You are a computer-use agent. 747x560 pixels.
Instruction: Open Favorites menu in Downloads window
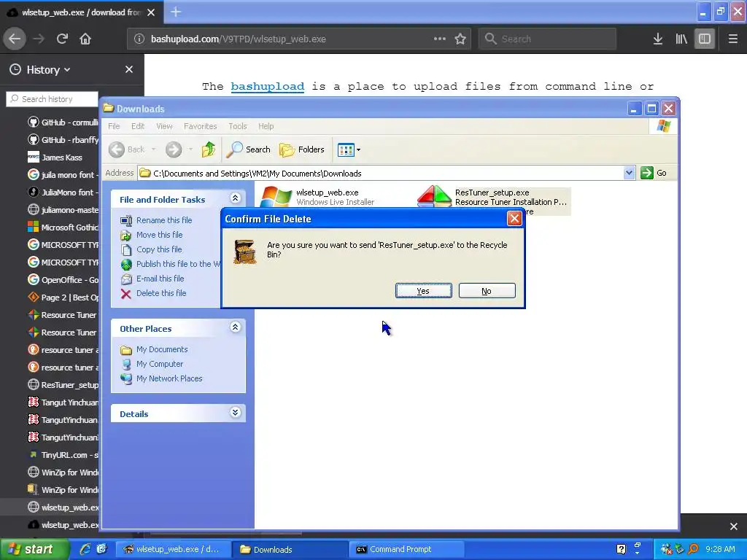pos(200,126)
